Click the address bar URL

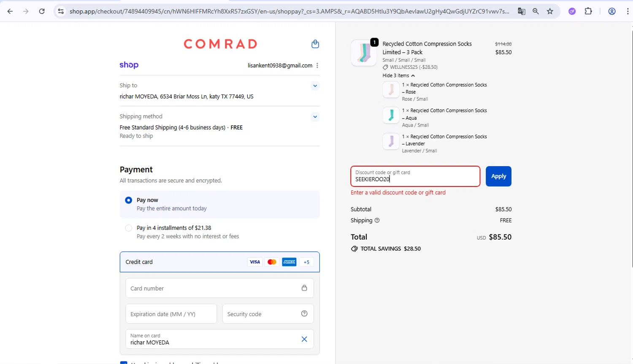pyautogui.click(x=289, y=11)
